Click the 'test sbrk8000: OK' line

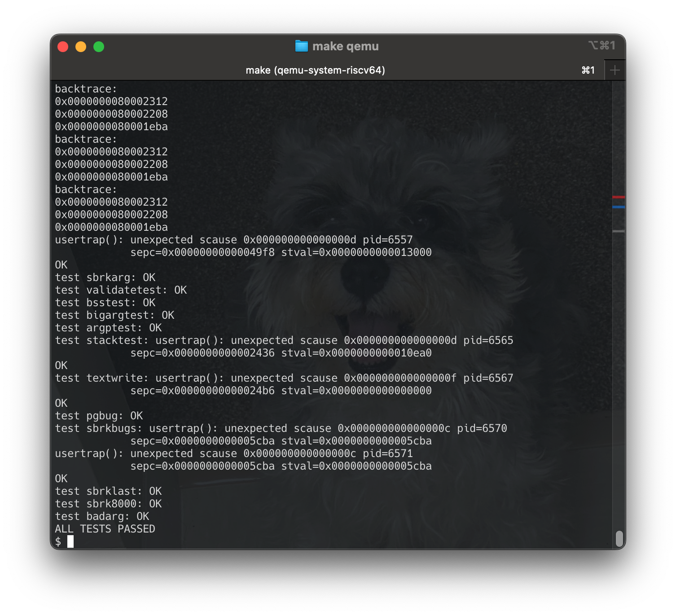click(x=108, y=504)
